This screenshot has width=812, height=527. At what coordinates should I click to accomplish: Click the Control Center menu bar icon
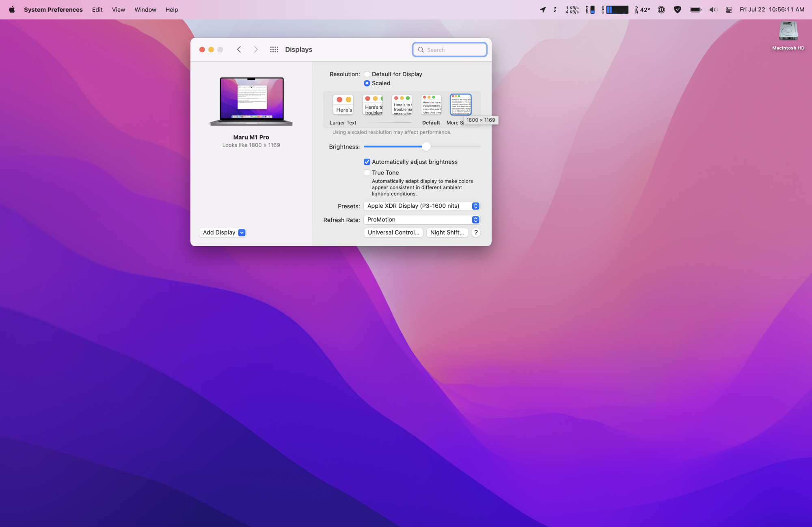point(729,10)
